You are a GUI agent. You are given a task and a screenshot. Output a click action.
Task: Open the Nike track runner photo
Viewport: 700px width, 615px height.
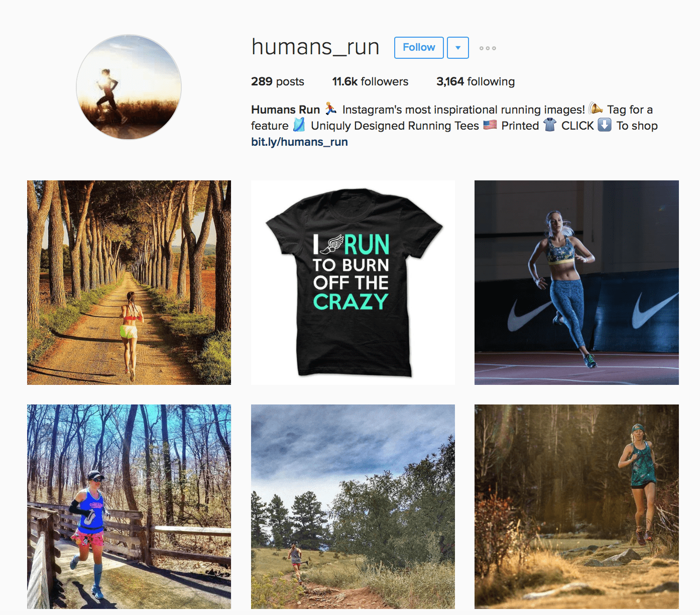[x=576, y=282]
